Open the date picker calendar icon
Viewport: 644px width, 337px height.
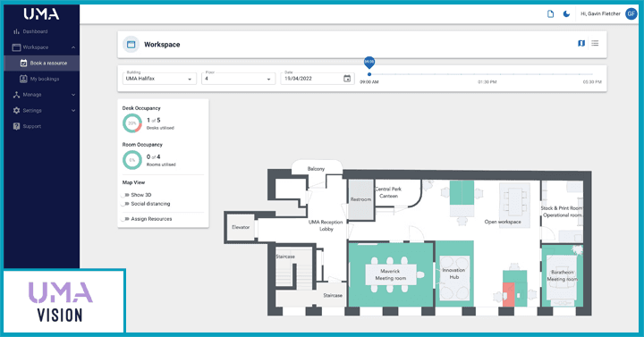tap(347, 79)
